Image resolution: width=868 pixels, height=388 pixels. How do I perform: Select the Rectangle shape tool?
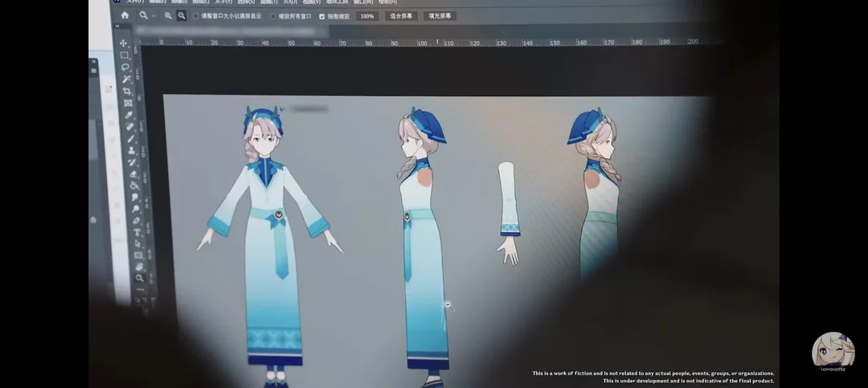click(x=138, y=255)
